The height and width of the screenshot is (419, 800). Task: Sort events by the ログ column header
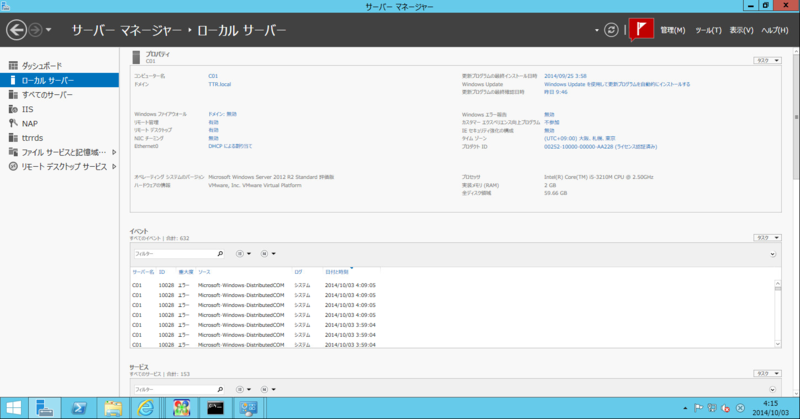point(298,272)
